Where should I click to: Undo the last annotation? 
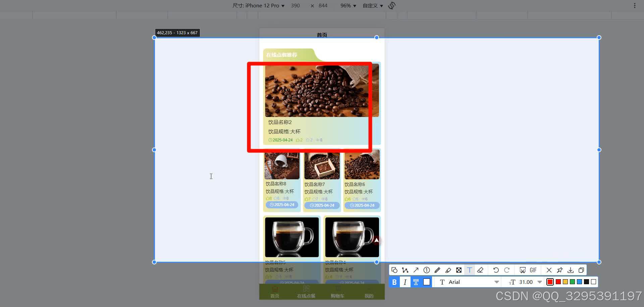[496, 270]
